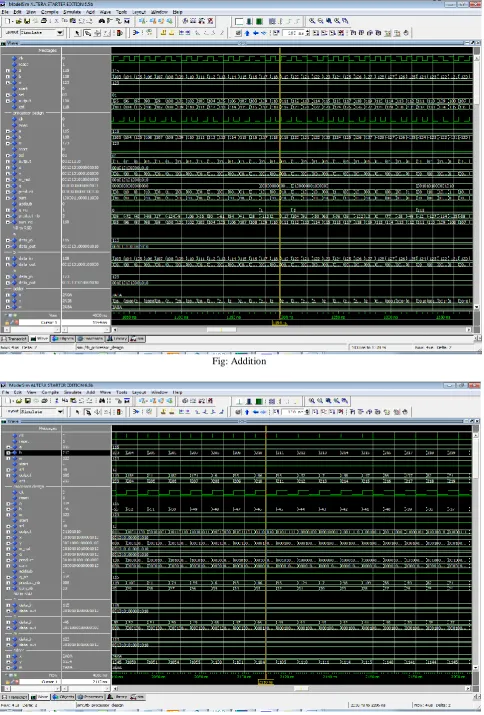The image size is (484, 715).
Task: Click run-length stepper arrows in lower toolbar
Action: (308, 412)
